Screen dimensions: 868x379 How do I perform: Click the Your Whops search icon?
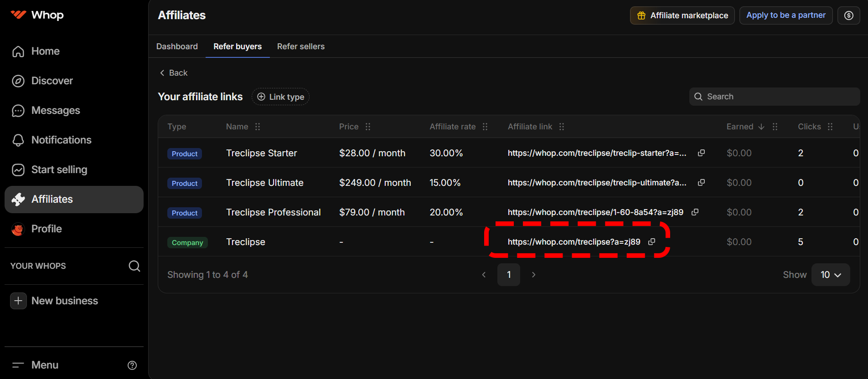pyautogui.click(x=134, y=266)
